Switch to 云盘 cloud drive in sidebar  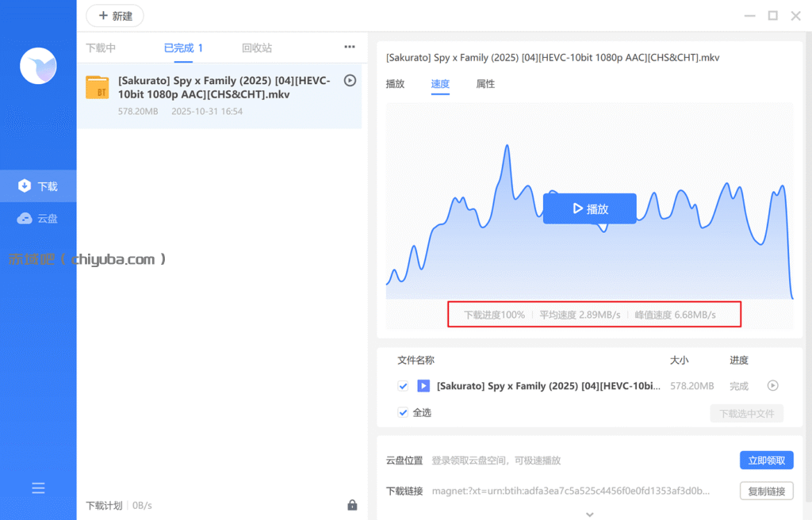pos(38,217)
